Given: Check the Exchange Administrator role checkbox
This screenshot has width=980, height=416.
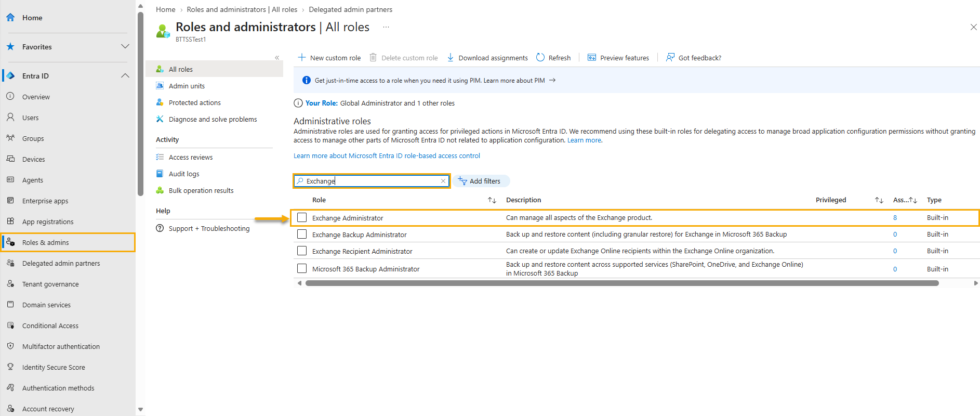Looking at the screenshot, I should pos(302,217).
